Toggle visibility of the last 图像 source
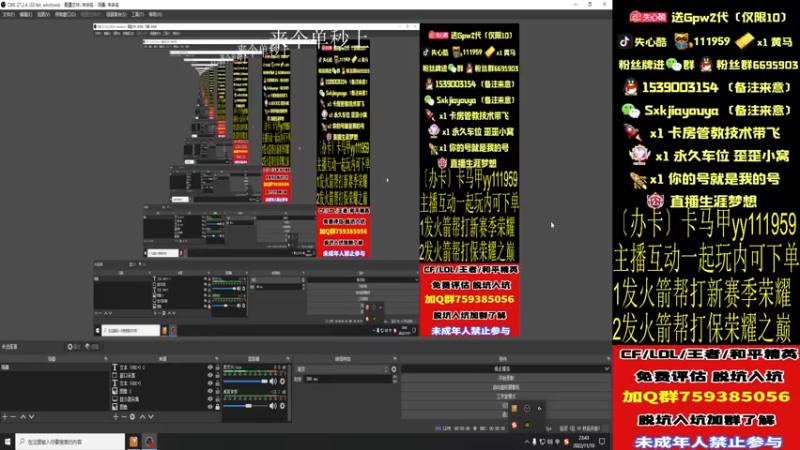Viewport: 800px width, 450px height. [210, 407]
